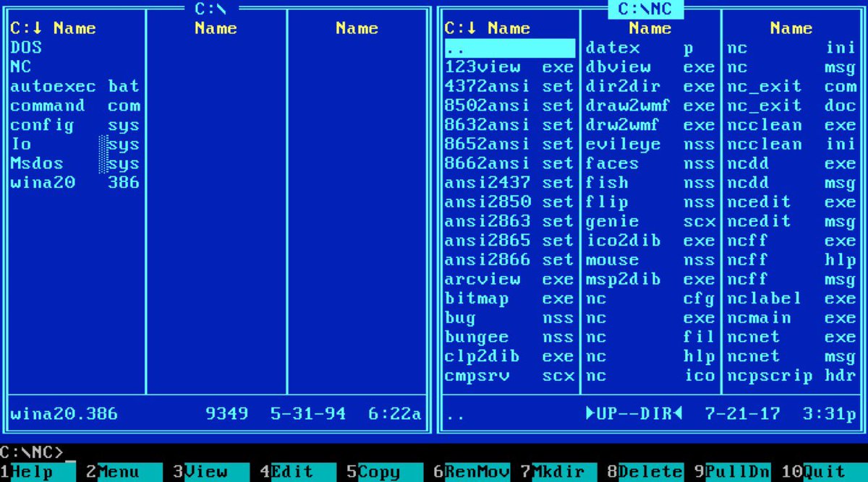The height and width of the screenshot is (482, 868).
Task: Select the datex p file
Action: (x=650, y=48)
